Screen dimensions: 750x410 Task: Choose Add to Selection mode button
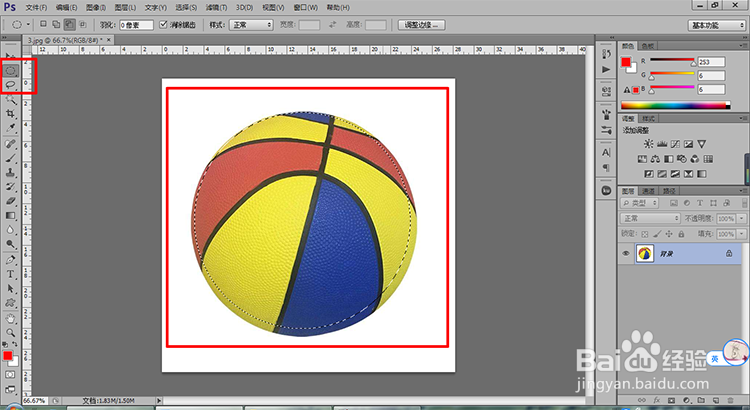tap(56, 24)
